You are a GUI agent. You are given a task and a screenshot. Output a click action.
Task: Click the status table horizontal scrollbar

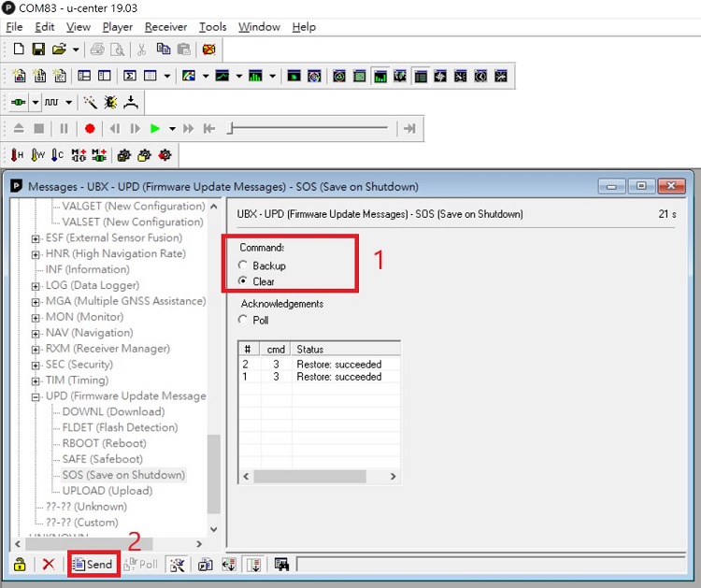click(309, 476)
